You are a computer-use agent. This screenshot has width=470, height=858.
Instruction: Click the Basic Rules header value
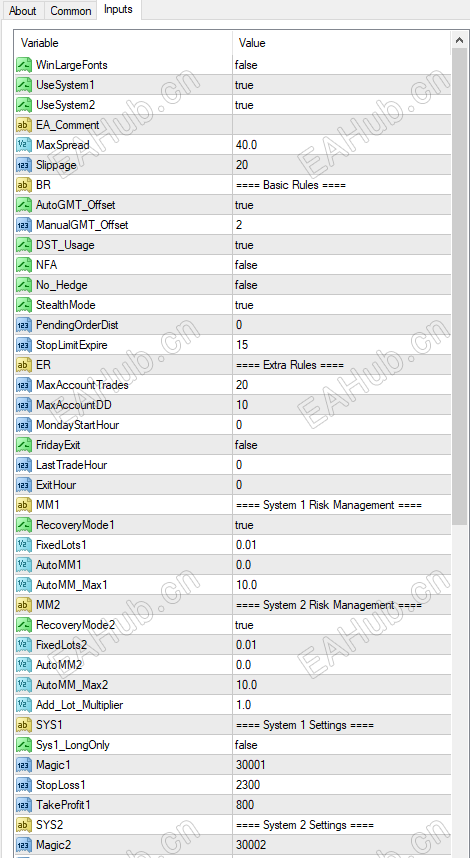(291, 185)
